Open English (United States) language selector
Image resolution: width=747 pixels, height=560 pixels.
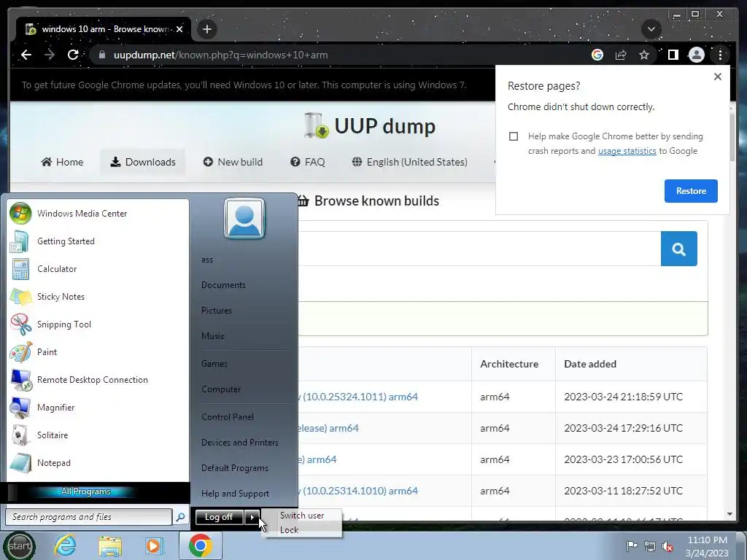tap(410, 162)
